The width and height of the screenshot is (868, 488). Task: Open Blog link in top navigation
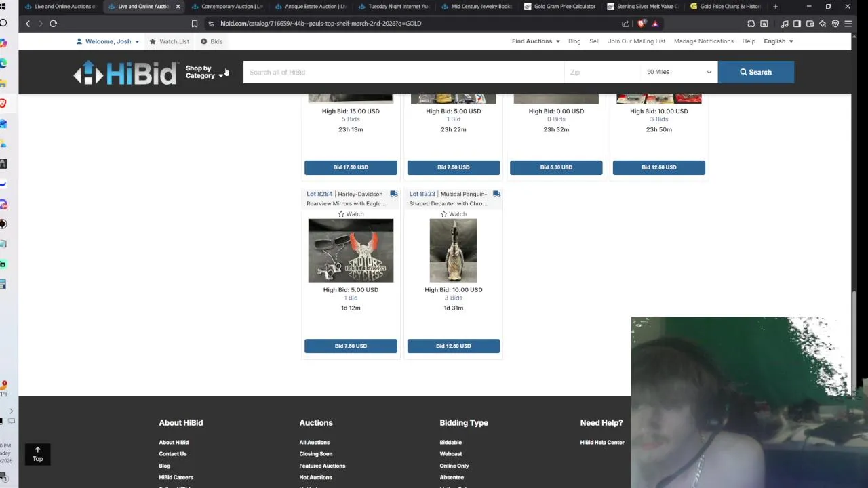pyautogui.click(x=574, y=41)
